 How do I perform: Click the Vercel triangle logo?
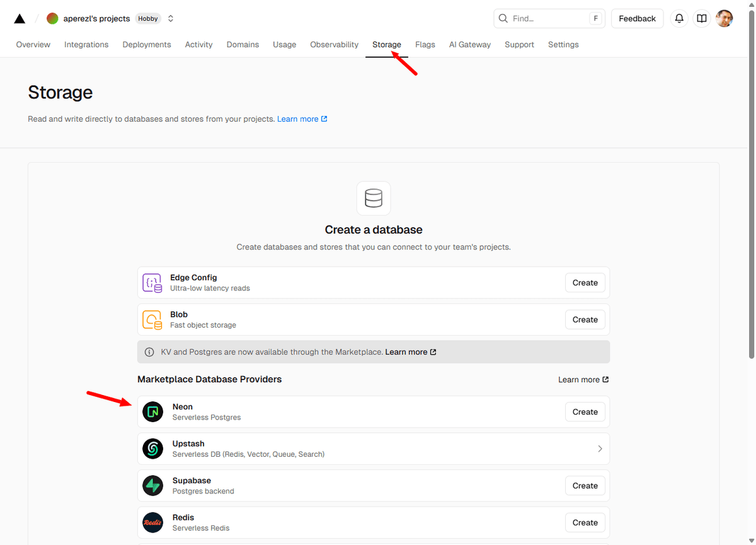pyautogui.click(x=20, y=19)
